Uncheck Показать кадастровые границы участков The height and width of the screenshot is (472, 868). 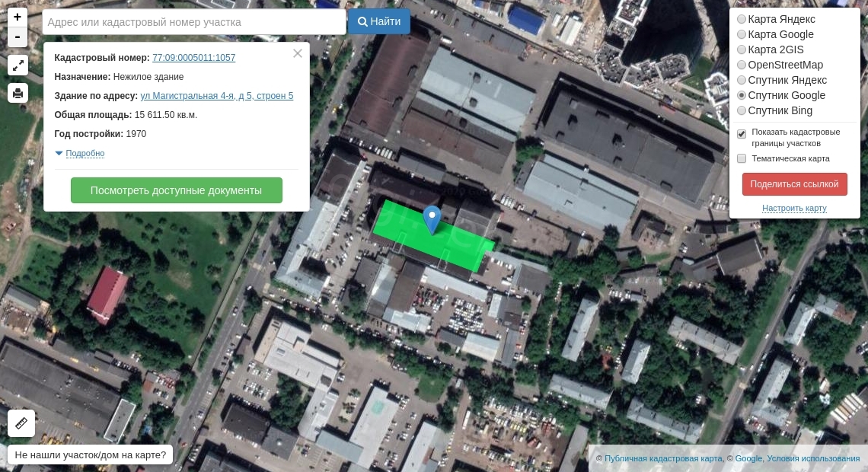pyautogui.click(x=742, y=134)
